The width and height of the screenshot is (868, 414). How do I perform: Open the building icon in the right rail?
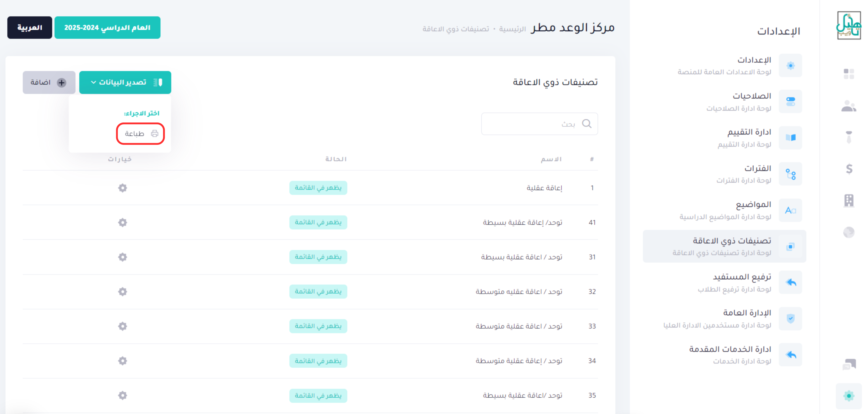pos(849,201)
